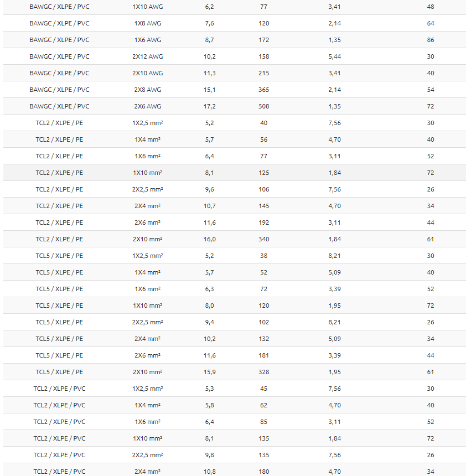Image resolution: width=466 pixels, height=476 pixels.
Task: Select the 2X12 AWG size cell
Action: click(x=147, y=56)
